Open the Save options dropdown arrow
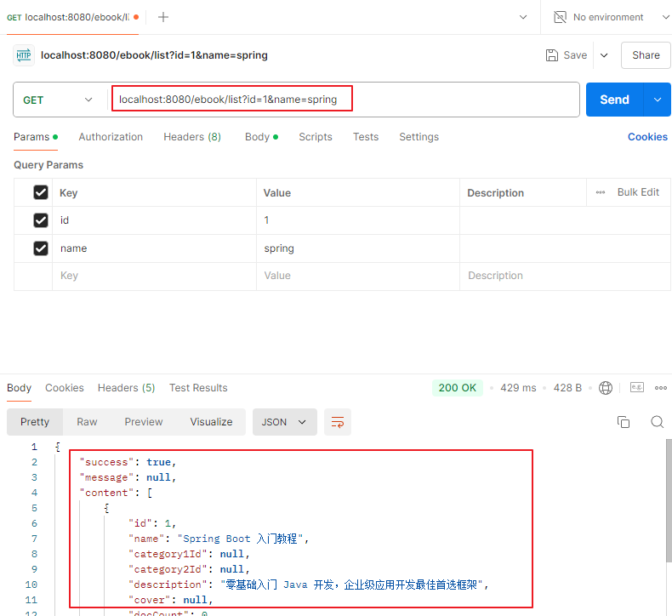 (x=604, y=55)
